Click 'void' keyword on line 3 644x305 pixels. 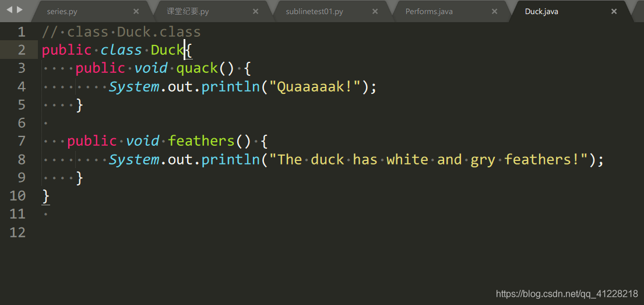pos(151,68)
